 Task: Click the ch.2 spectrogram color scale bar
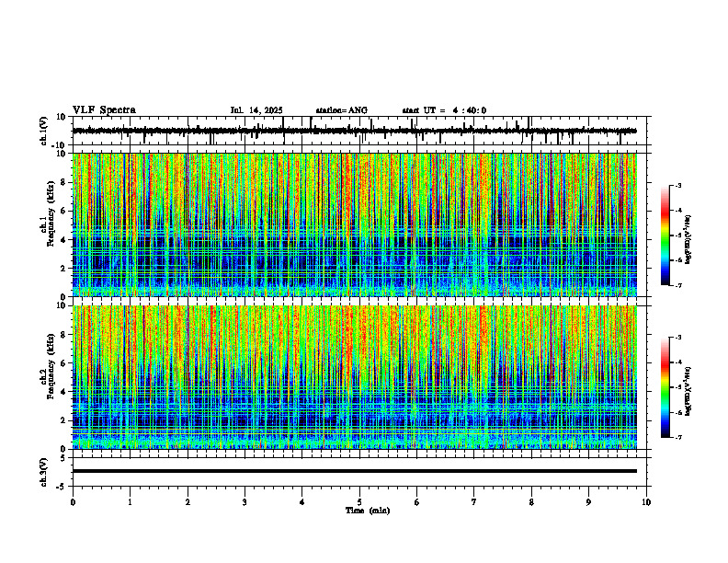tap(665, 387)
